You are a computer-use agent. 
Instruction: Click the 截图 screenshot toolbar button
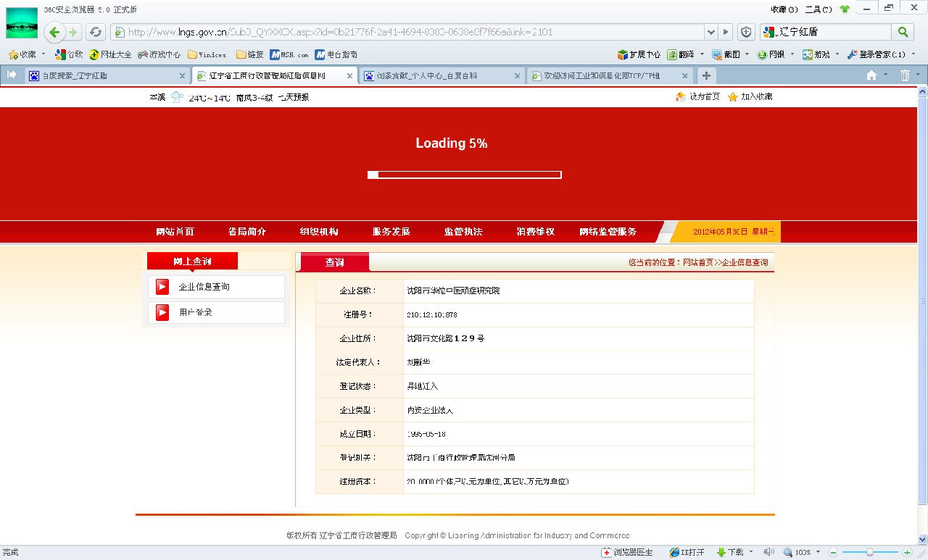pyautogui.click(x=726, y=54)
